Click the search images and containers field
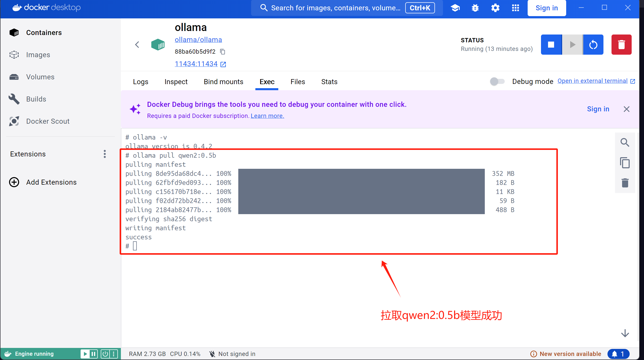 (335, 8)
